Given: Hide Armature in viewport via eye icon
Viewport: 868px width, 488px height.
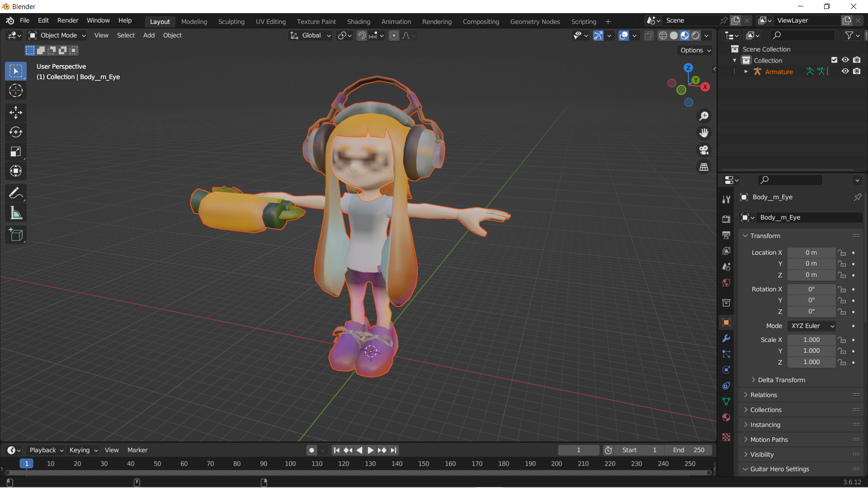Looking at the screenshot, I should [845, 71].
